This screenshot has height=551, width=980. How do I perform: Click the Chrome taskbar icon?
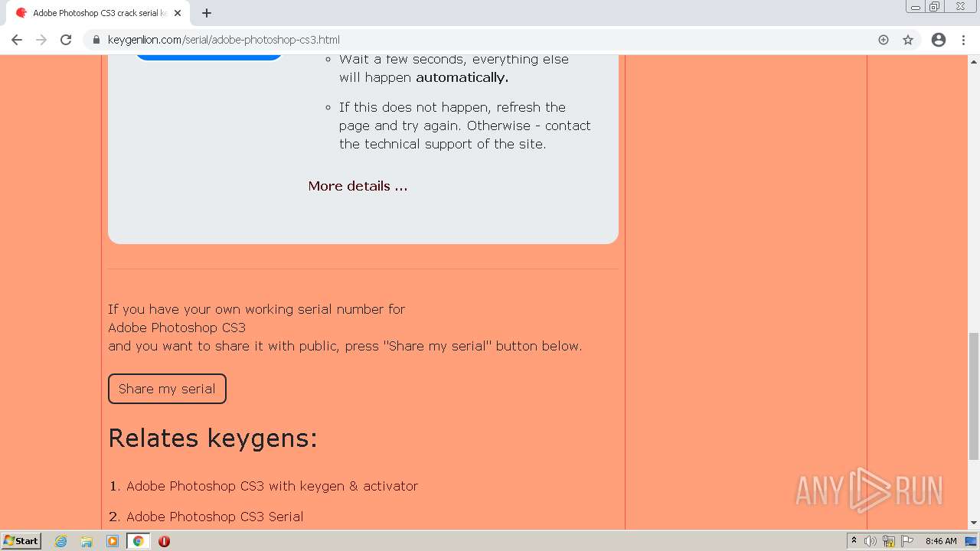tap(138, 541)
